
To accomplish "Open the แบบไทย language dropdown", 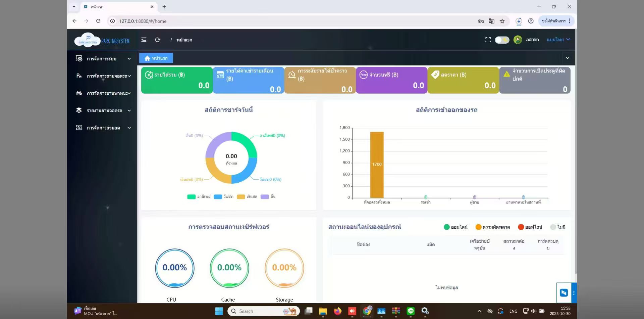I will pyautogui.click(x=558, y=40).
